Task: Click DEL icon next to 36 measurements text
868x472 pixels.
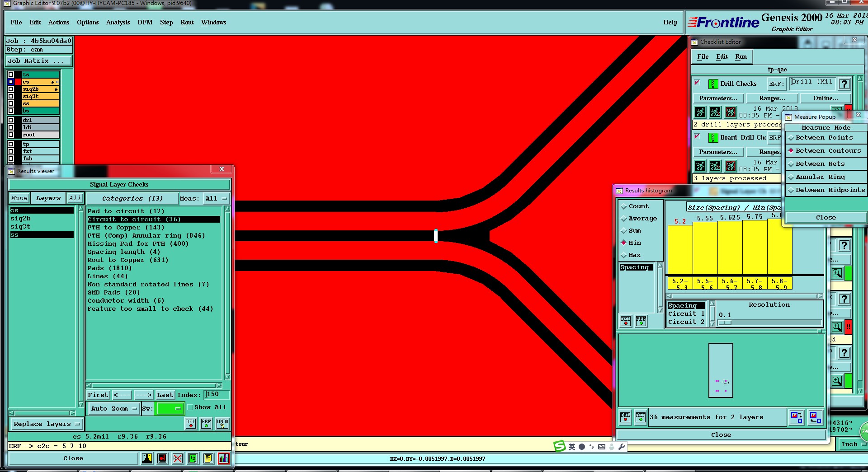Action: click(625, 417)
